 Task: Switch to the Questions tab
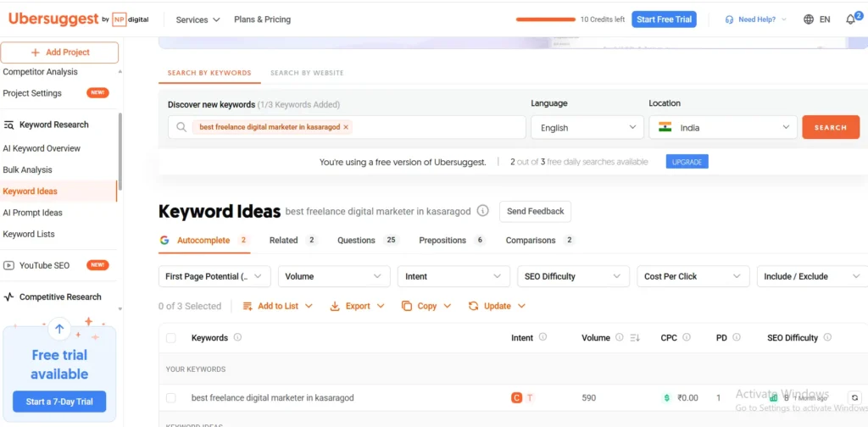(x=368, y=240)
